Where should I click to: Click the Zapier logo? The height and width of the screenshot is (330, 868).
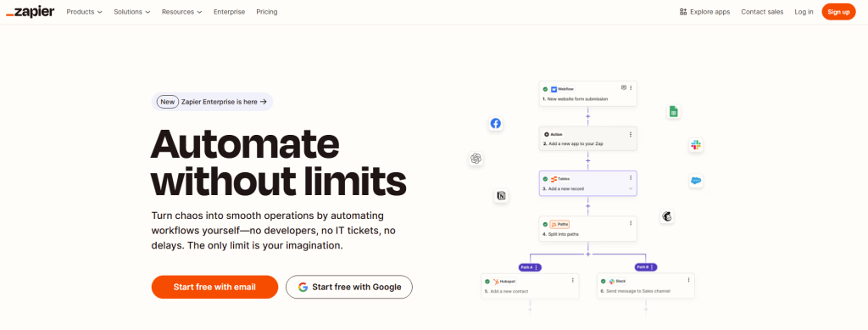pyautogui.click(x=30, y=12)
